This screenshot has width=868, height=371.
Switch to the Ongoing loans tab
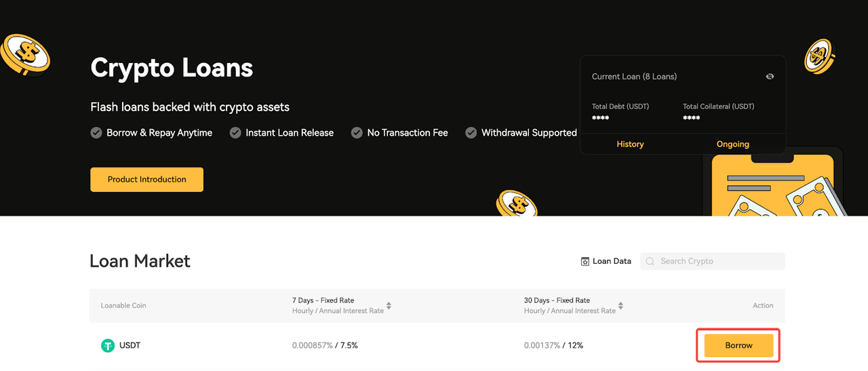coord(732,144)
